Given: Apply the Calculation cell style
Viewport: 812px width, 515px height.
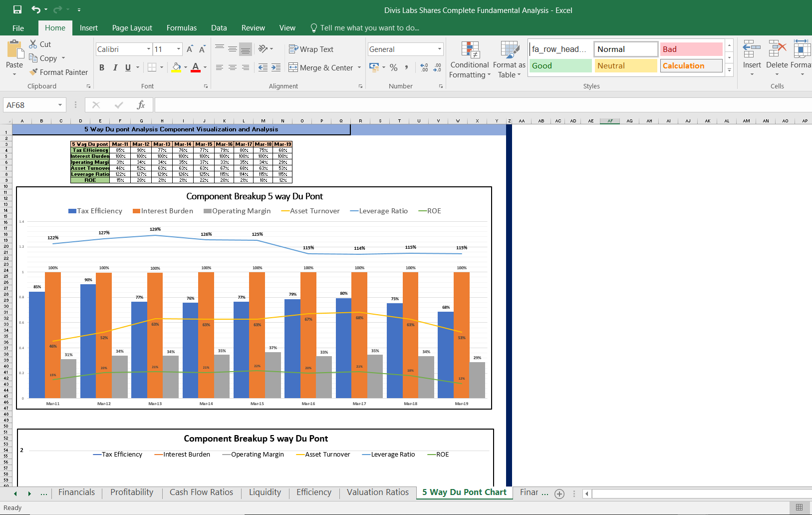Looking at the screenshot, I should tap(691, 65).
